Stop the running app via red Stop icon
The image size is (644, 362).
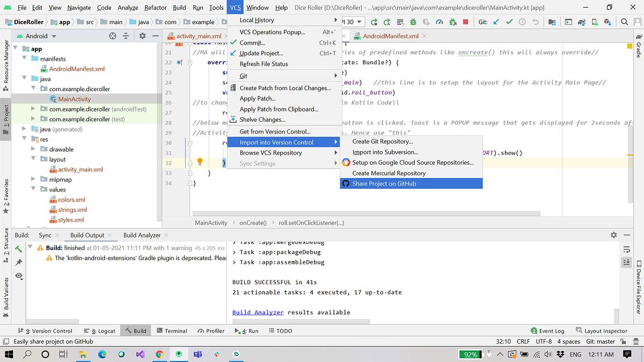click(466, 22)
